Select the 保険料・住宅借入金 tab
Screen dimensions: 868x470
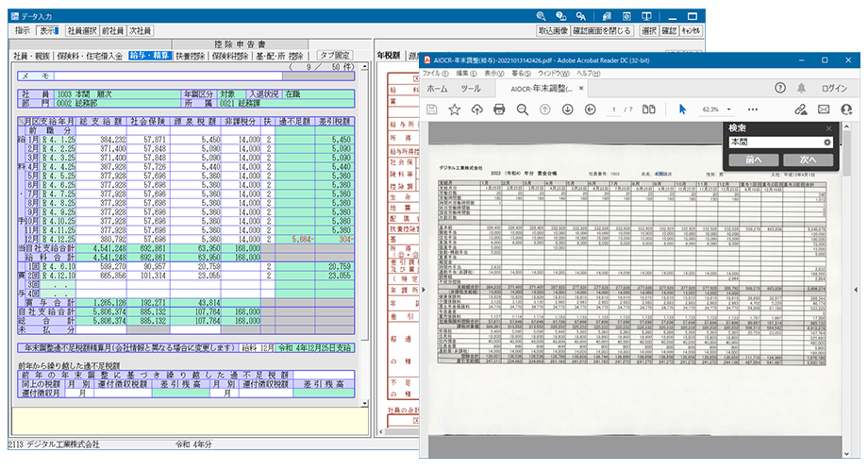(91, 56)
